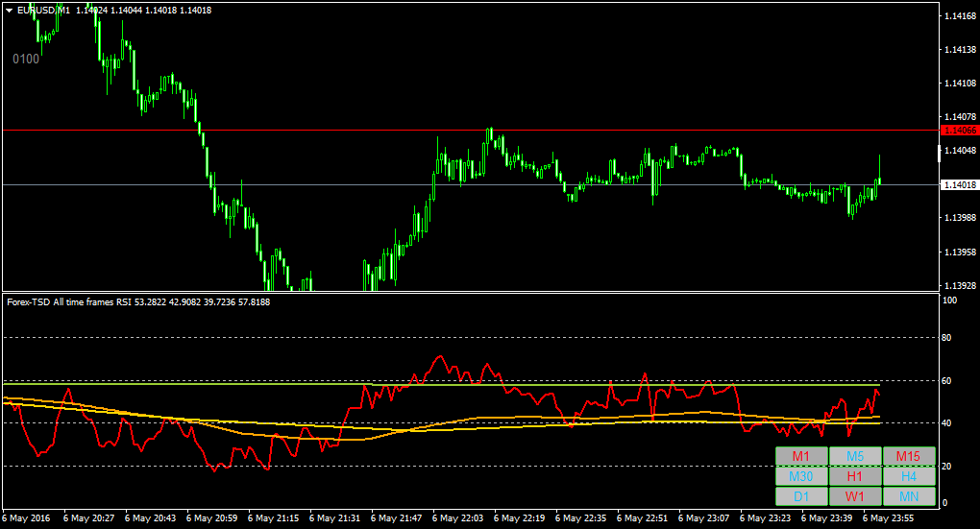Select the H4 timeframe button
This screenshot has width=980, height=529.
click(909, 476)
